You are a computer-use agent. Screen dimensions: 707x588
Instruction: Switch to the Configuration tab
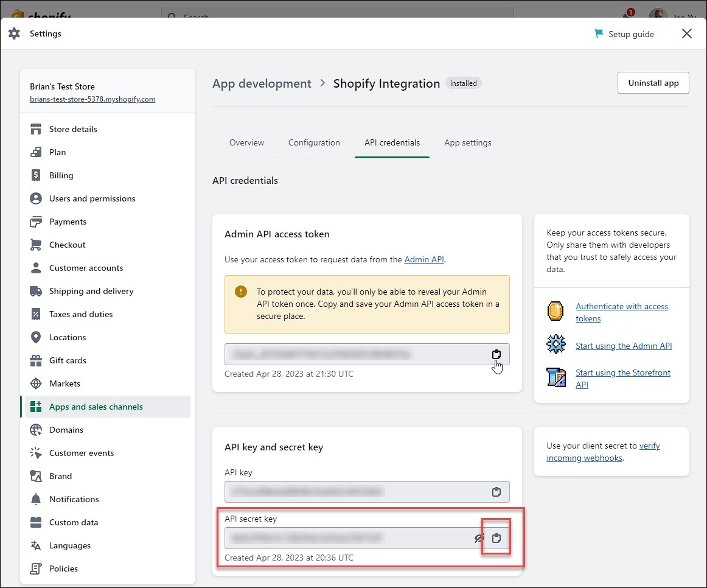pyautogui.click(x=314, y=142)
